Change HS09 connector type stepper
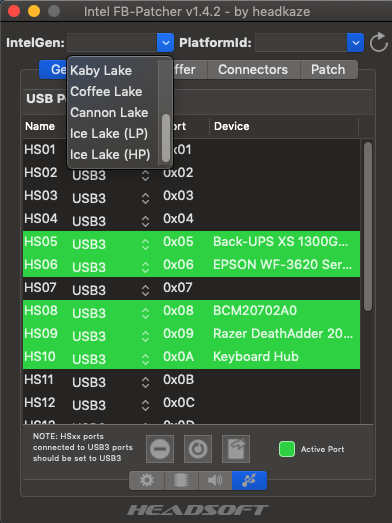 coord(145,336)
